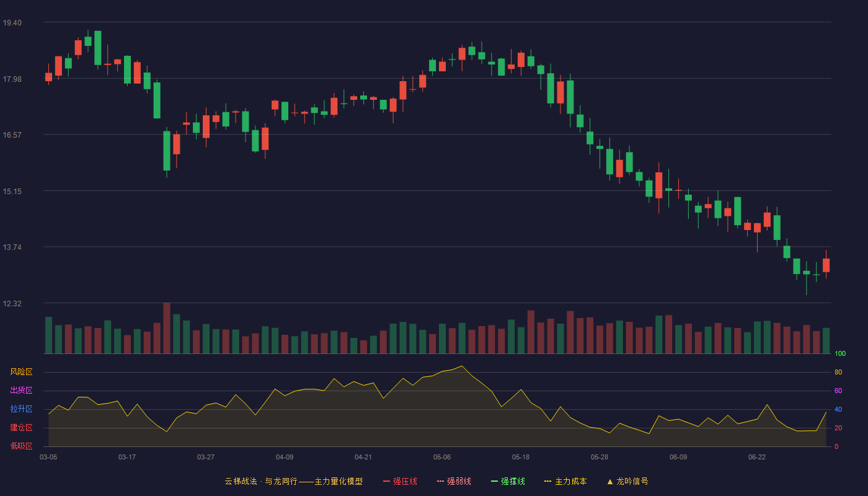This screenshot has height=496, width=868.
Task: Click the last red candlestick on the right
Action: [826, 265]
